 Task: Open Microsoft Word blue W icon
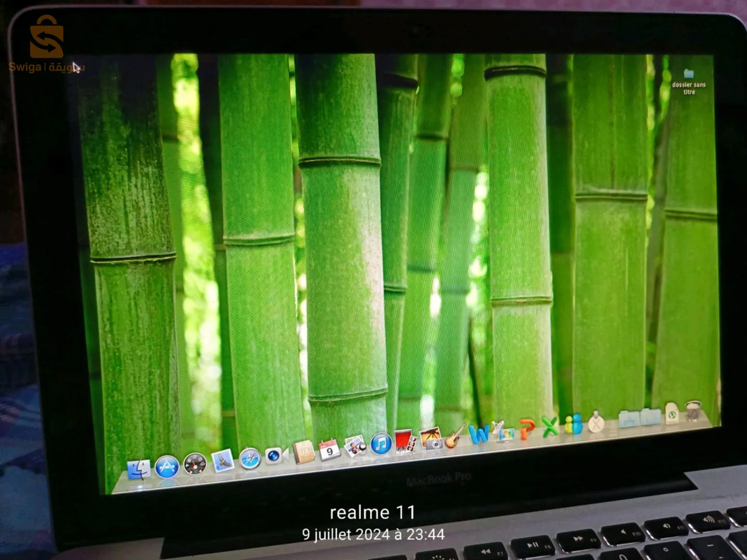click(478, 433)
